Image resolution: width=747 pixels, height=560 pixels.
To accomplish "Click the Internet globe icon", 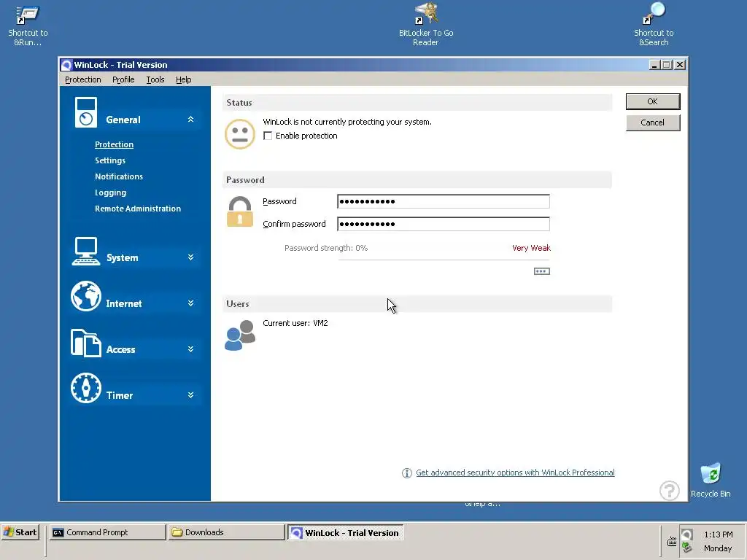I will click(86, 296).
